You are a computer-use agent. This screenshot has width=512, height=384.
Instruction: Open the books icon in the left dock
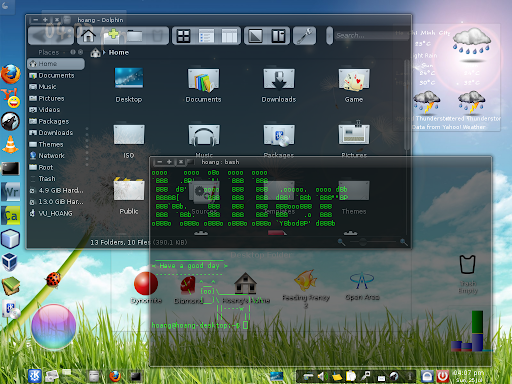11,286
